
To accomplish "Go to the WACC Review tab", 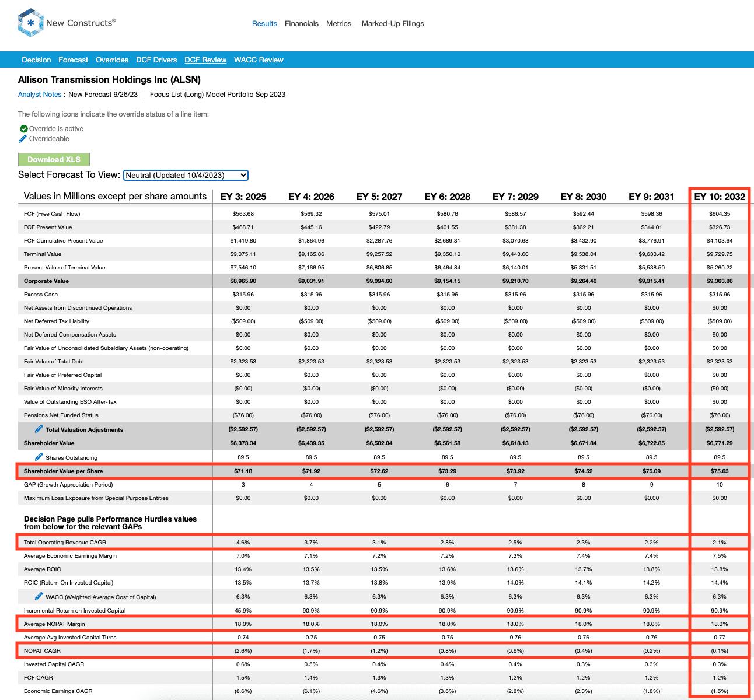I will 259,60.
